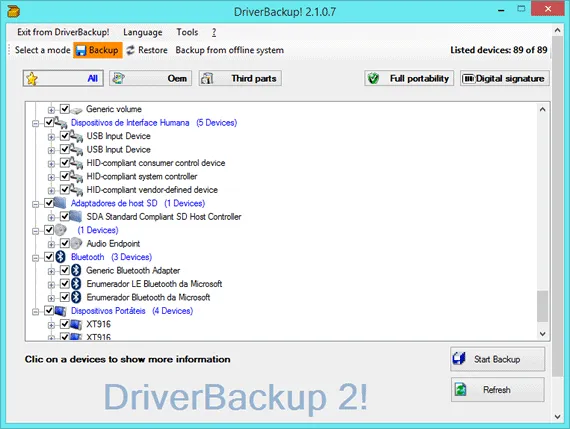Collapse the Adaptadores de host SD node
The height and width of the screenshot is (429, 570).
[x=35, y=204]
